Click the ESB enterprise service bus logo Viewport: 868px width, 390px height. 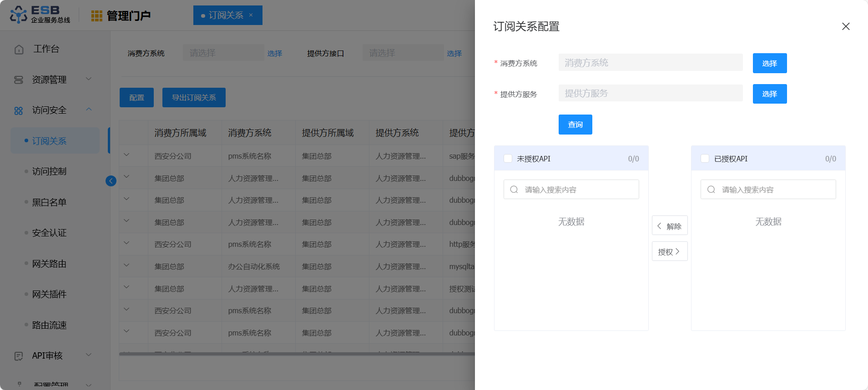coord(40,15)
